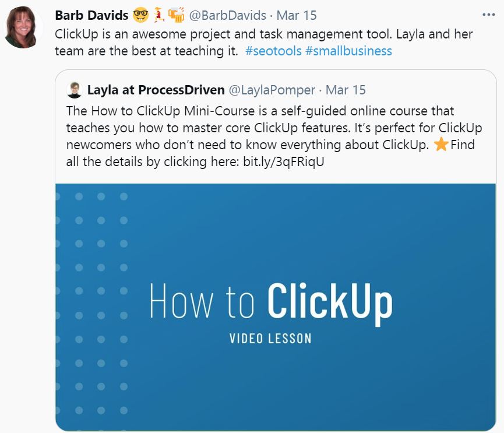504x433 pixels.
Task: Open Barb Davids' profile photo
Action: 22,28
